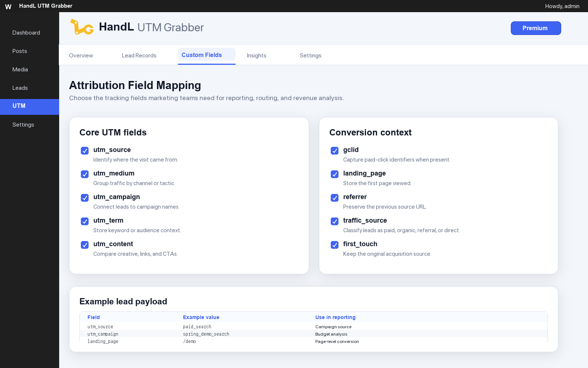Uncheck the first_touch checkbox
Screen dimensions: 588x368
pyautogui.click(x=334, y=245)
